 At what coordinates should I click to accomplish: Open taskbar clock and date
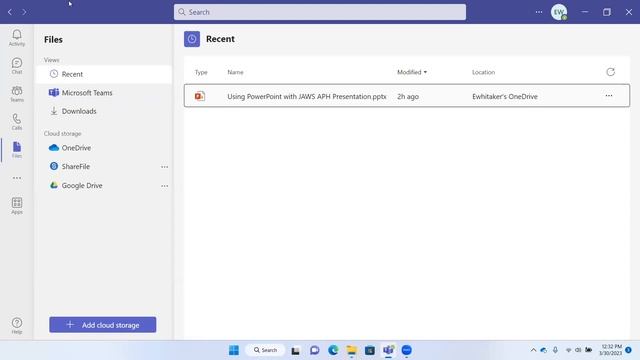[611, 350]
